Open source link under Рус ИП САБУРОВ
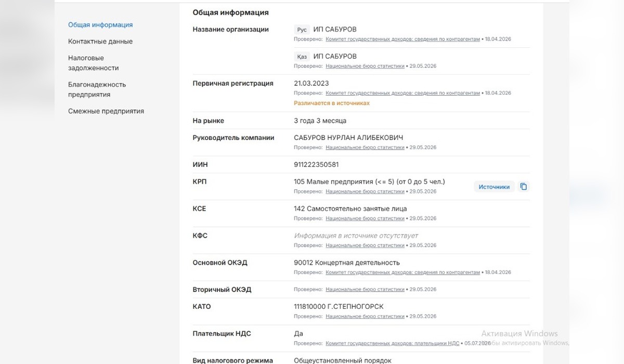The width and height of the screenshot is (624, 364). pos(402,39)
